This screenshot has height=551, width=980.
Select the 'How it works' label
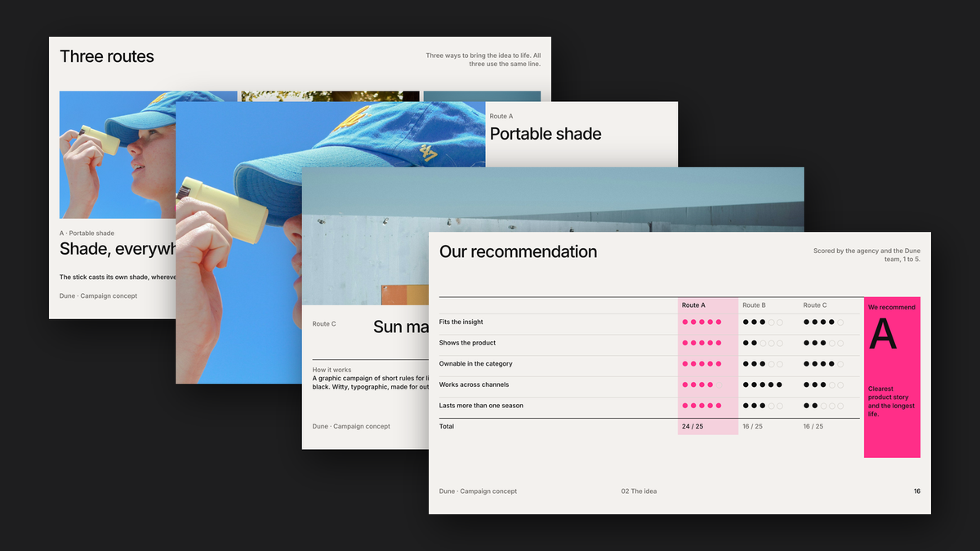(332, 370)
